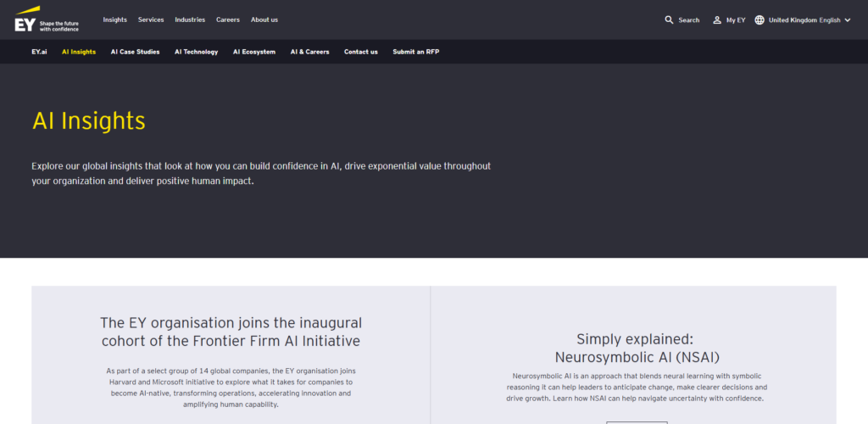Screen dimensions: 868x424
Task: Switch to AI Case Studies
Action: pyautogui.click(x=135, y=52)
